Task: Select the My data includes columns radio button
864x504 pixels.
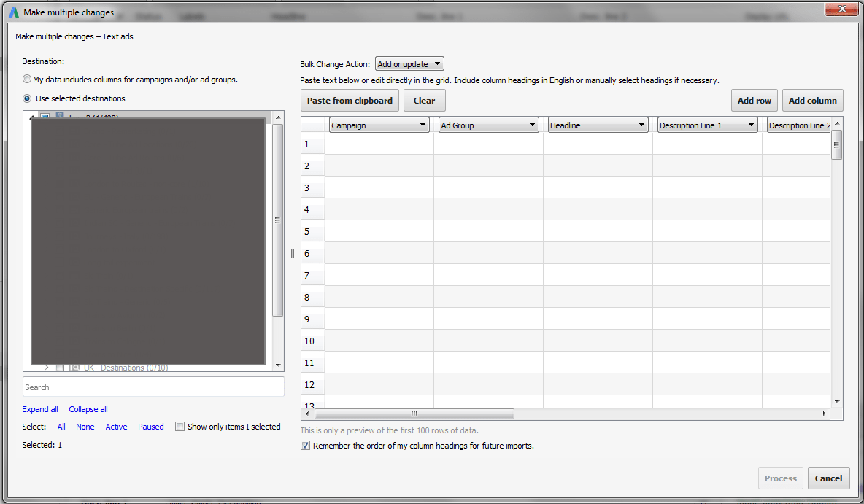Action: tap(26, 79)
